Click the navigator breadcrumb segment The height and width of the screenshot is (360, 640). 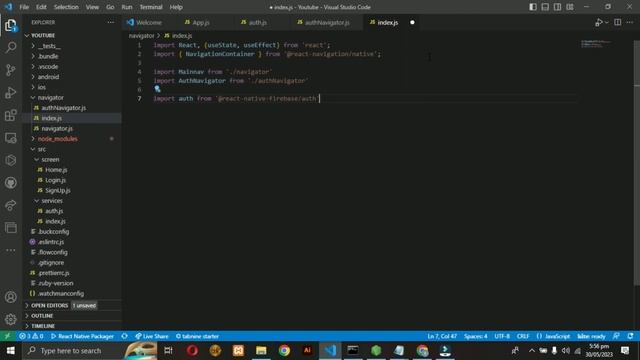[141, 36]
